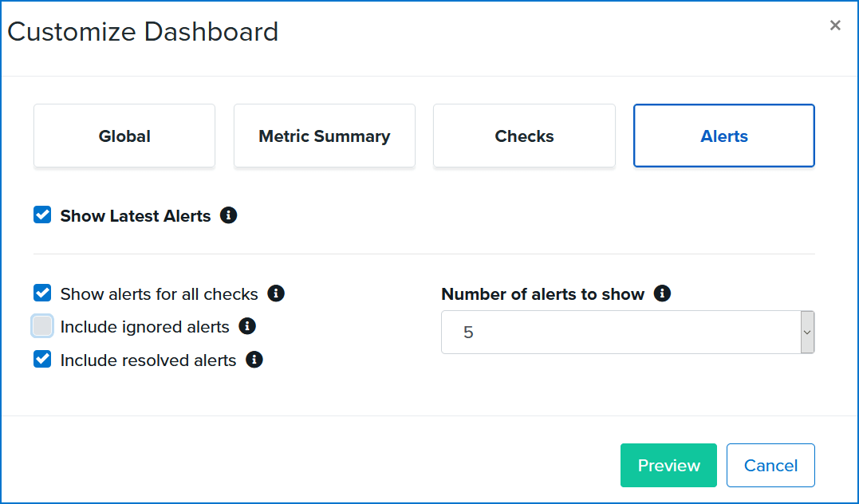Enable the Include ignored alerts checkbox
Screen dimensions: 859x504
pos(42,326)
